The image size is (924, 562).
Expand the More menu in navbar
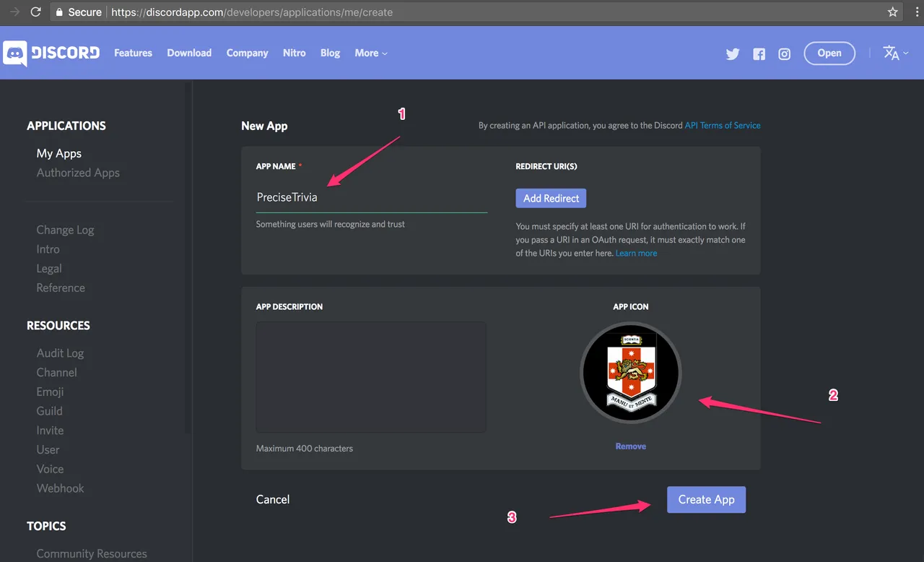371,53
